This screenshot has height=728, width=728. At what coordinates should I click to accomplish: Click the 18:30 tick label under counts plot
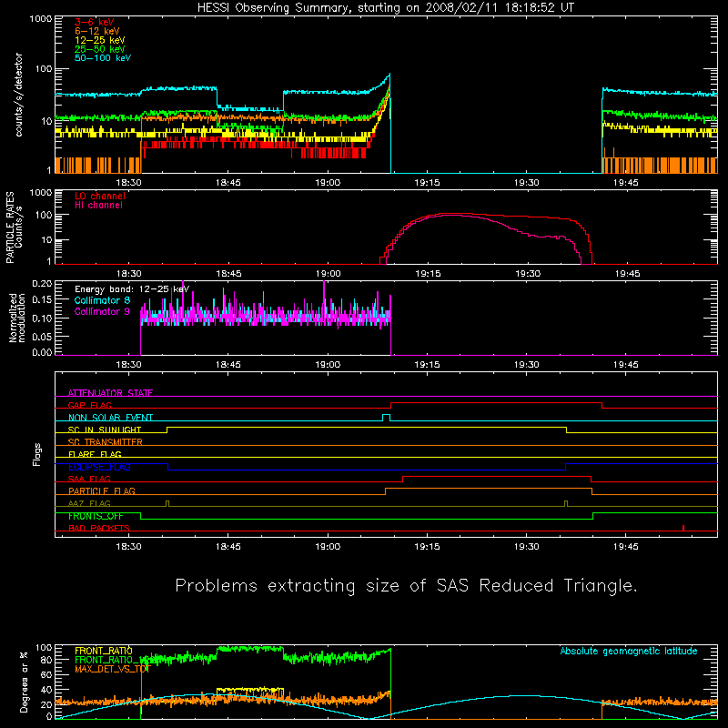click(128, 183)
